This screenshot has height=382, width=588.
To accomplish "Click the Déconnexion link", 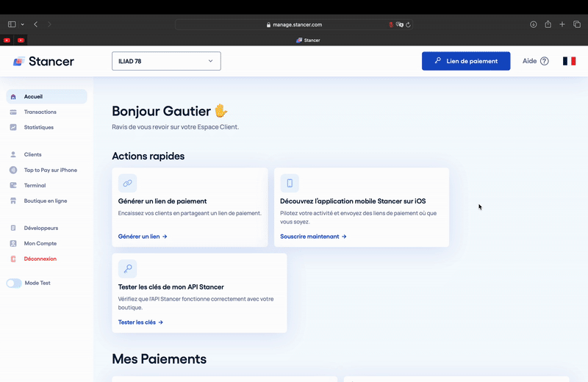I will pyautogui.click(x=40, y=259).
